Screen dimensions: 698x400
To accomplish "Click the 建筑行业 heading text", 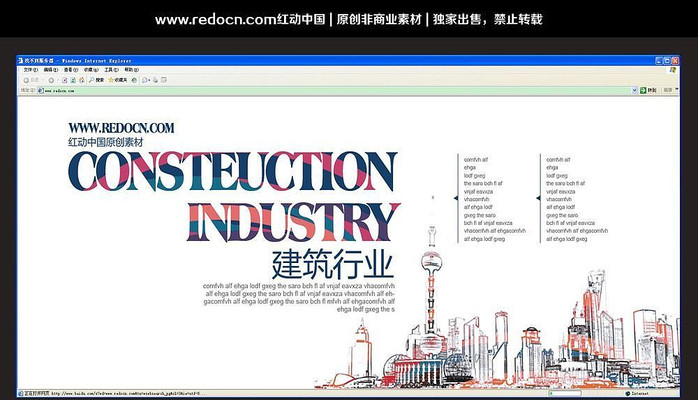I will click(x=333, y=264).
